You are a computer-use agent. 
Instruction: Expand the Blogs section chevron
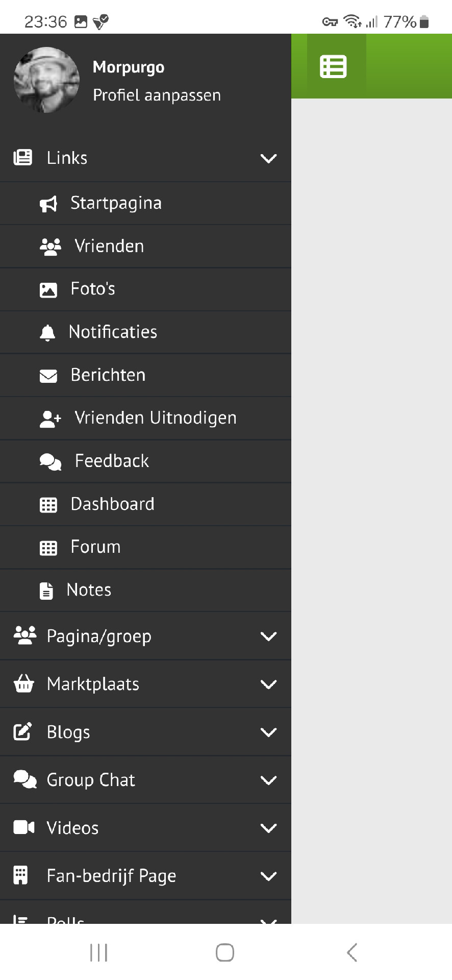[268, 732]
